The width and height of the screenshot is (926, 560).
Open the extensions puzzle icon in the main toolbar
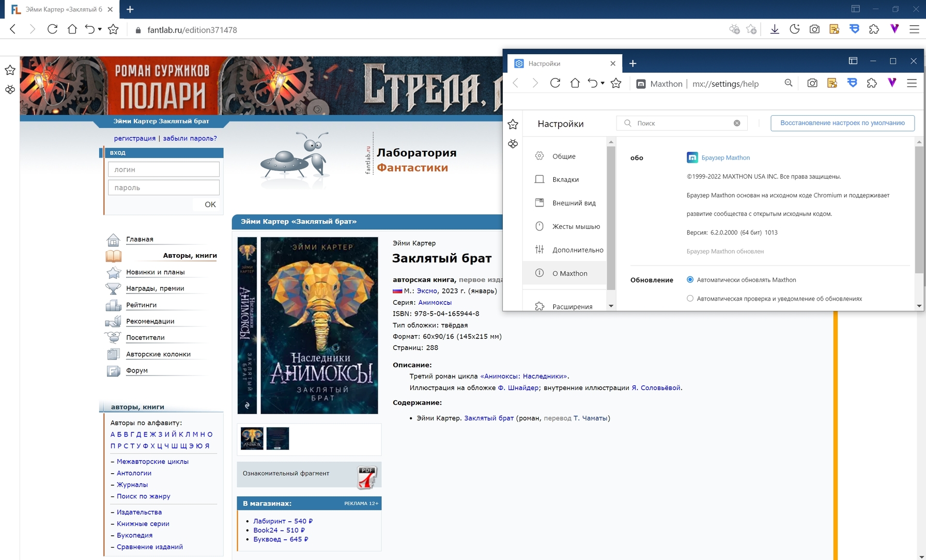pos(874,29)
